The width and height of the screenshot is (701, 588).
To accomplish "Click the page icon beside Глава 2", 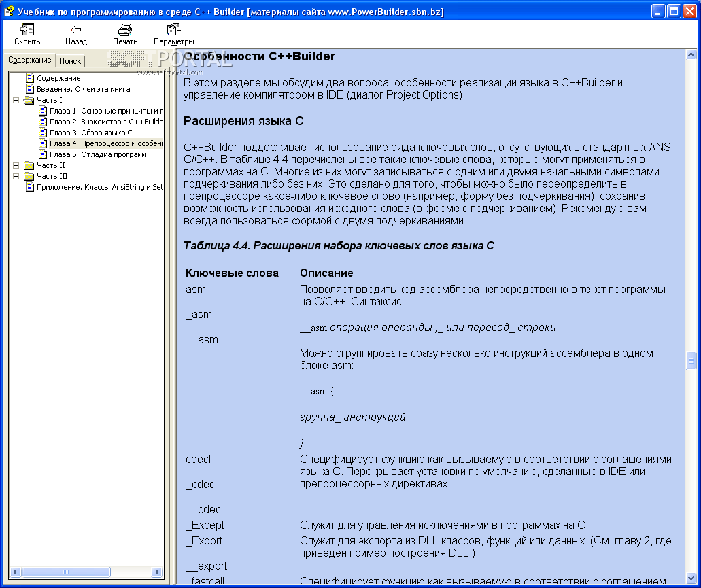I will [43, 122].
